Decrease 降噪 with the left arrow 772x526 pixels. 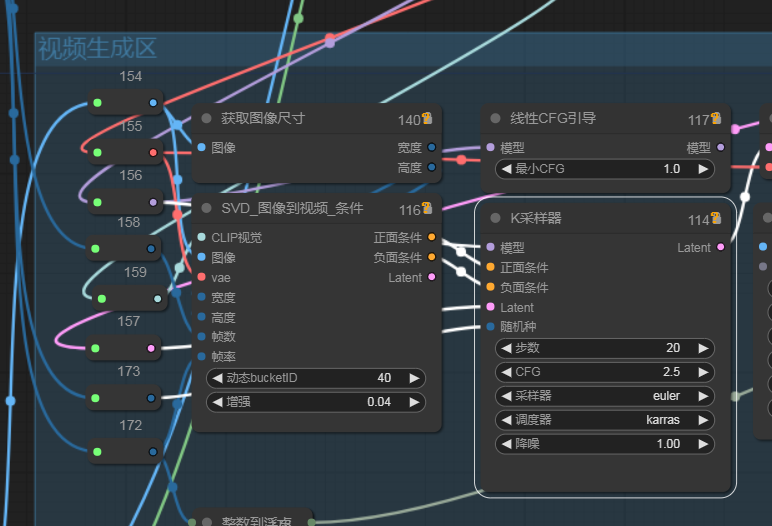pos(506,444)
